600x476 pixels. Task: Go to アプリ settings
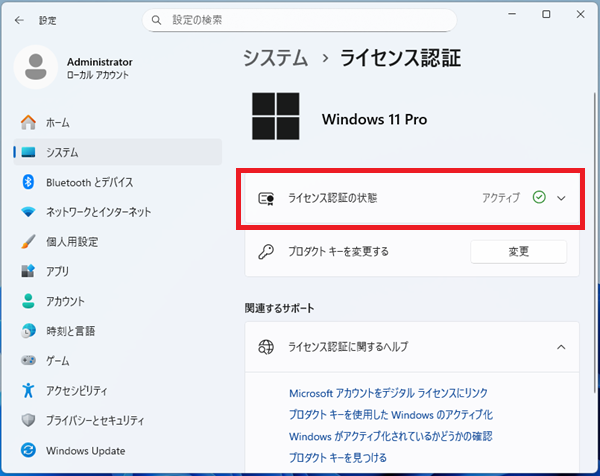[57, 272]
